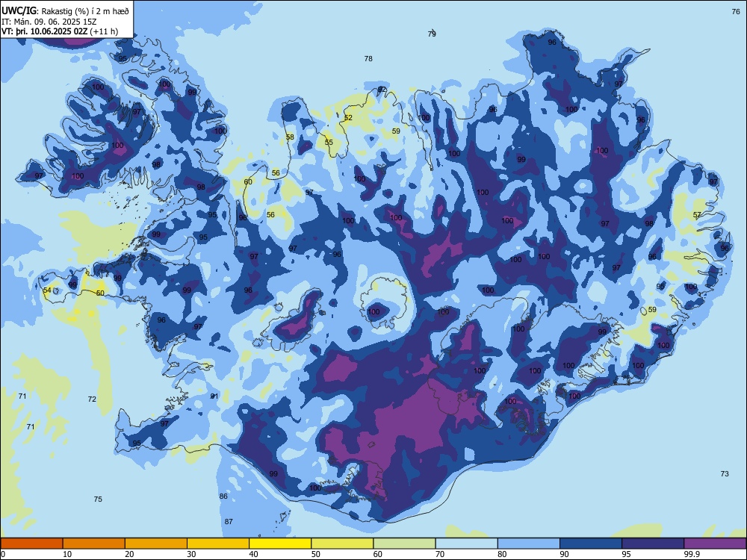Image resolution: width=747 pixels, height=560 pixels.
Task: Click the humidity value '57' on the map
Action: (x=697, y=215)
